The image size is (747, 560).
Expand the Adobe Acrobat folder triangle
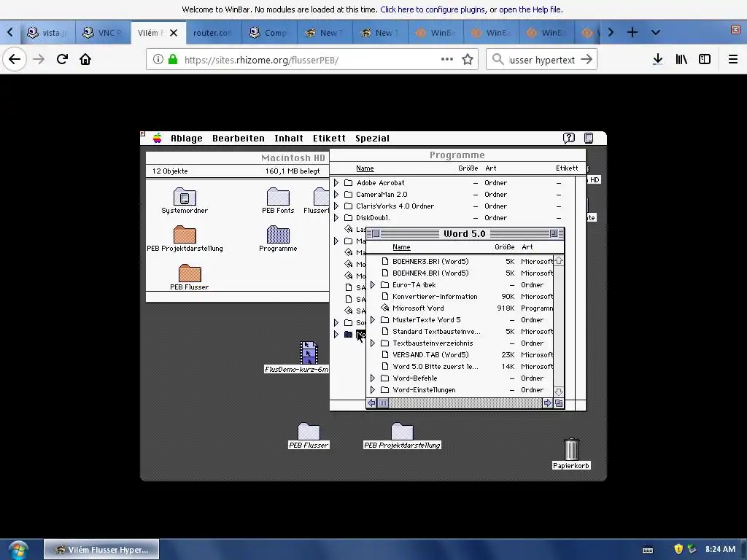click(336, 183)
